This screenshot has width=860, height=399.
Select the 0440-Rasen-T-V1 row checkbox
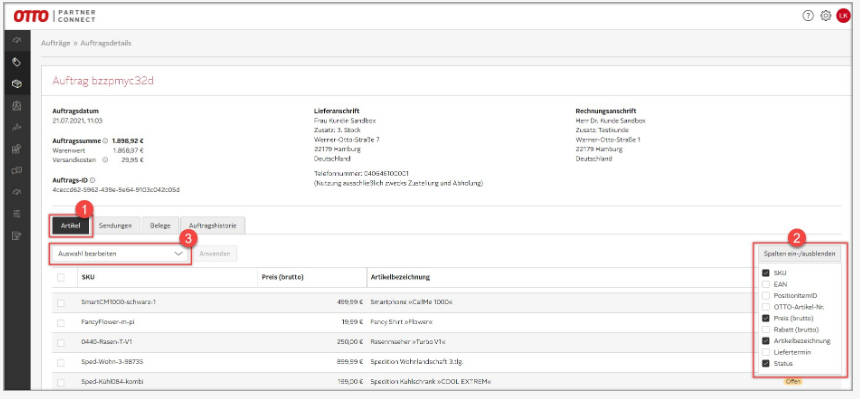coord(60,342)
